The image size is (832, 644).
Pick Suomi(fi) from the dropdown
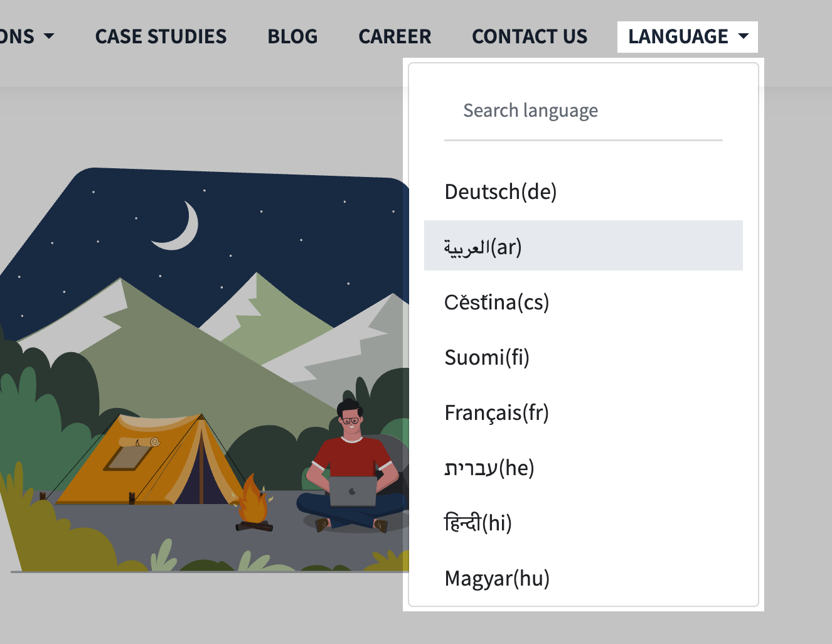(x=487, y=357)
